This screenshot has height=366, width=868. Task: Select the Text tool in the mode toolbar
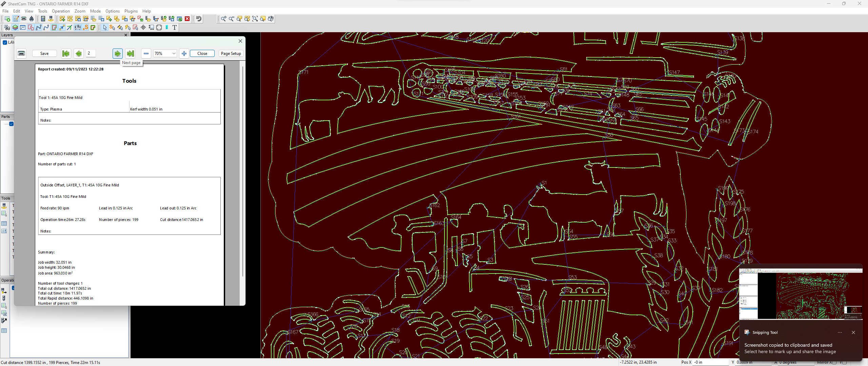point(174,28)
